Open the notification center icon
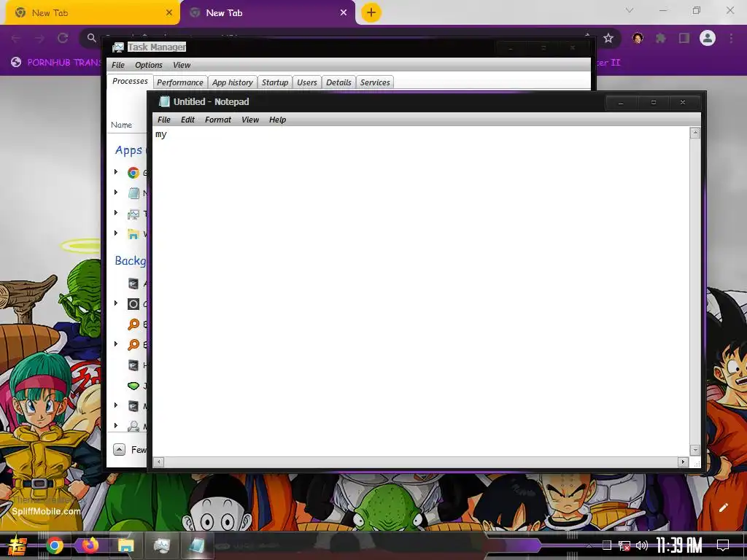This screenshot has height=560, width=747. 723,545
